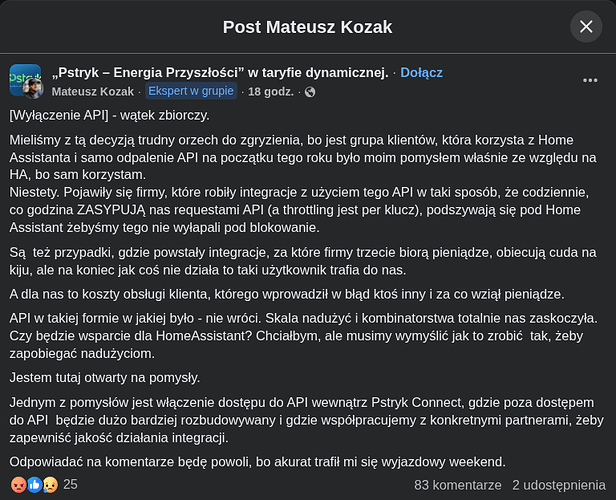Click the angry reaction emoji icon
The image size is (616, 500).
18,485
